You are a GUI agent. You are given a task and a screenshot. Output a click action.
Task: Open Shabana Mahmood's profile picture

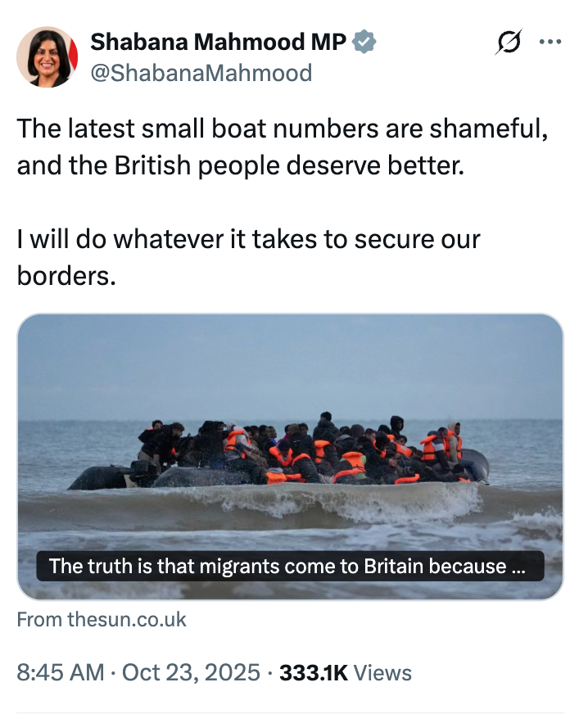tap(47, 56)
